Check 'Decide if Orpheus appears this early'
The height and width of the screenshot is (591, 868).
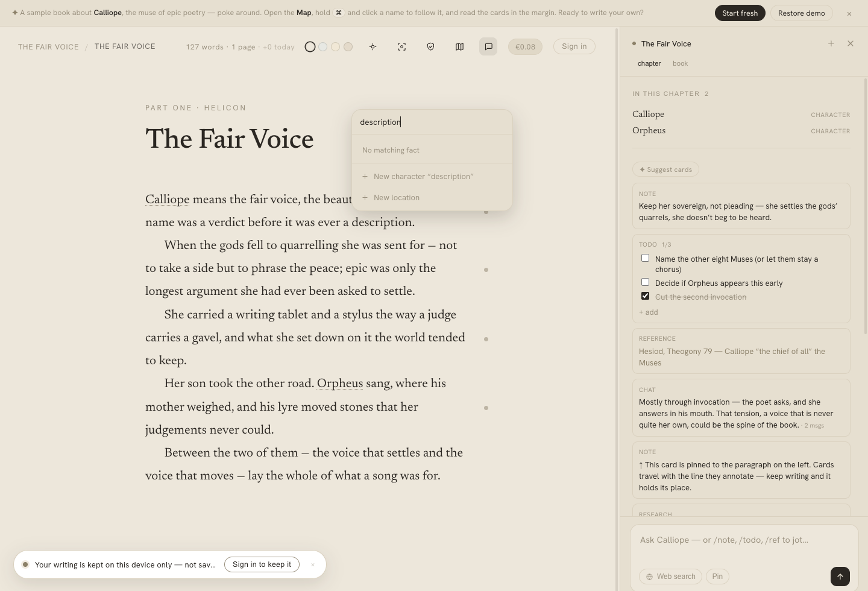(646, 282)
